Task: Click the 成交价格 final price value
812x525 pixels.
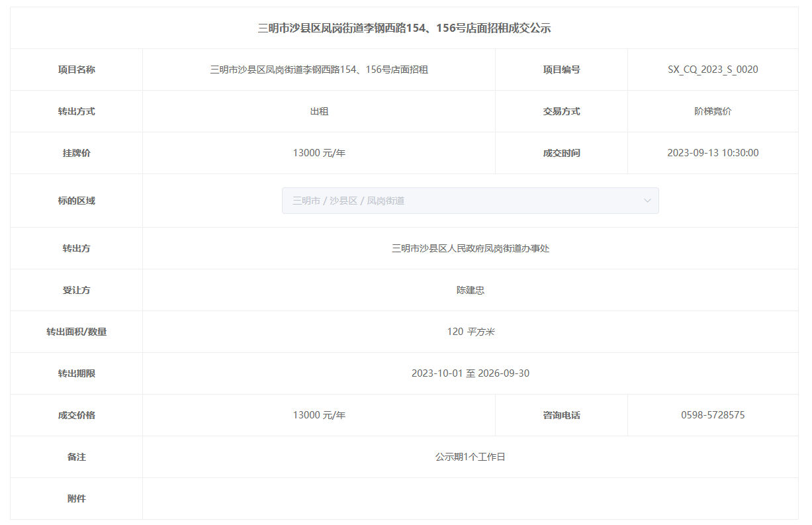Action: click(319, 415)
